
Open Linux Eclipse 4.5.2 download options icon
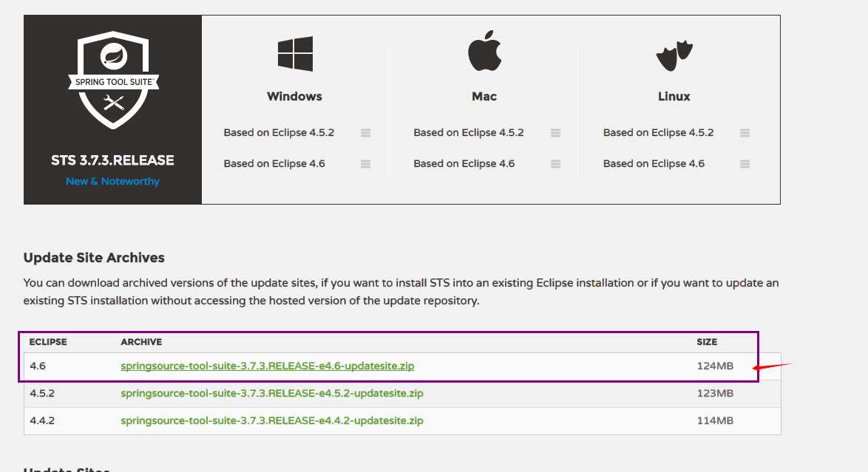pyautogui.click(x=745, y=133)
